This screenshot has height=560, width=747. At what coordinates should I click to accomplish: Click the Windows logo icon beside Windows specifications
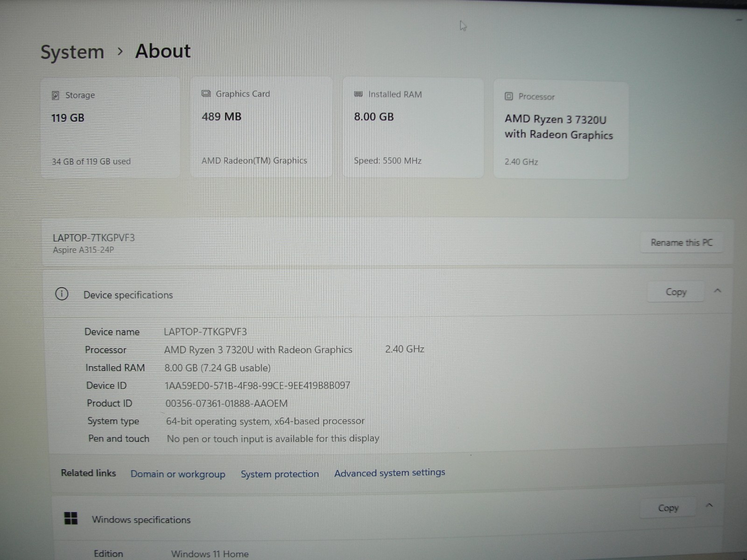tap(71, 518)
